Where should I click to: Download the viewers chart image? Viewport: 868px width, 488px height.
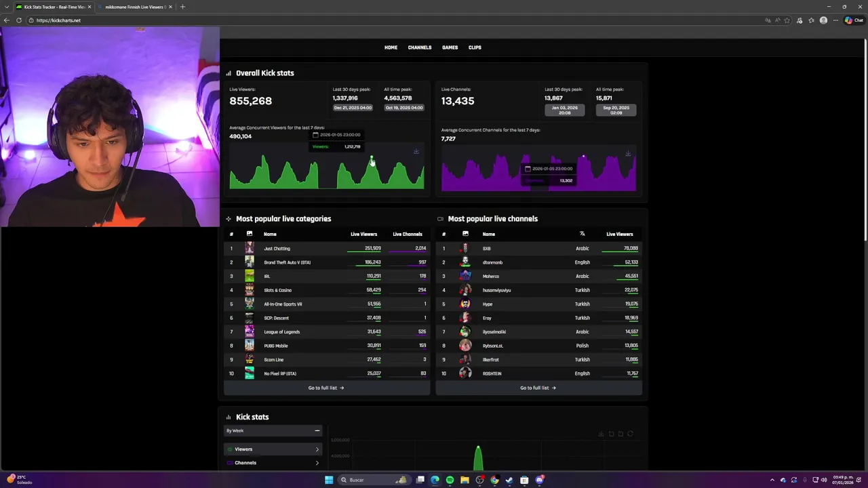pos(416,151)
